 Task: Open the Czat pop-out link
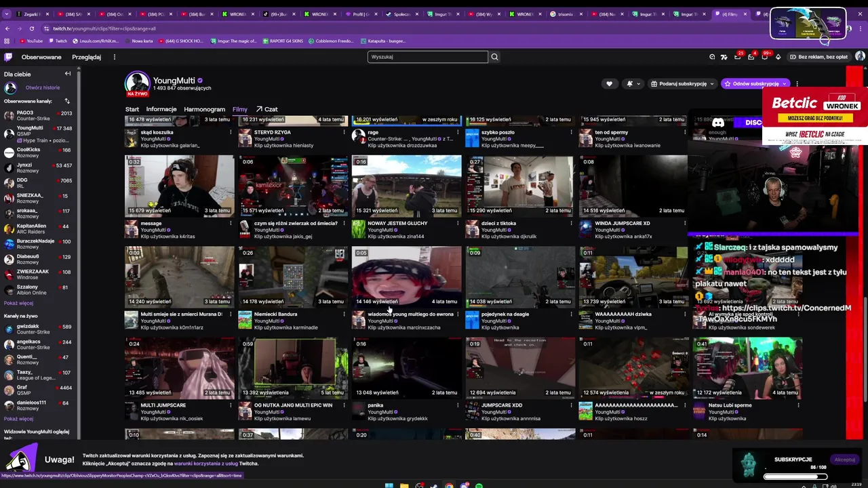266,109
